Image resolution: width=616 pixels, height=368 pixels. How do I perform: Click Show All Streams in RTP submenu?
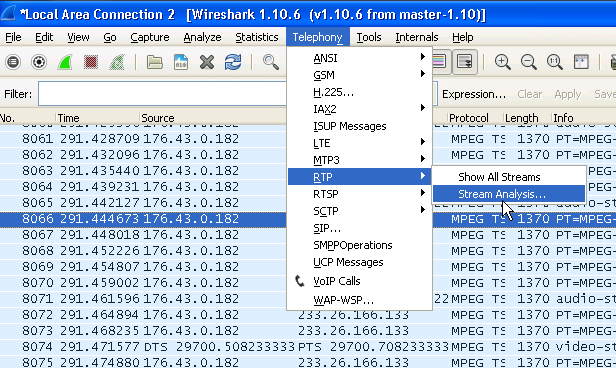(x=509, y=177)
